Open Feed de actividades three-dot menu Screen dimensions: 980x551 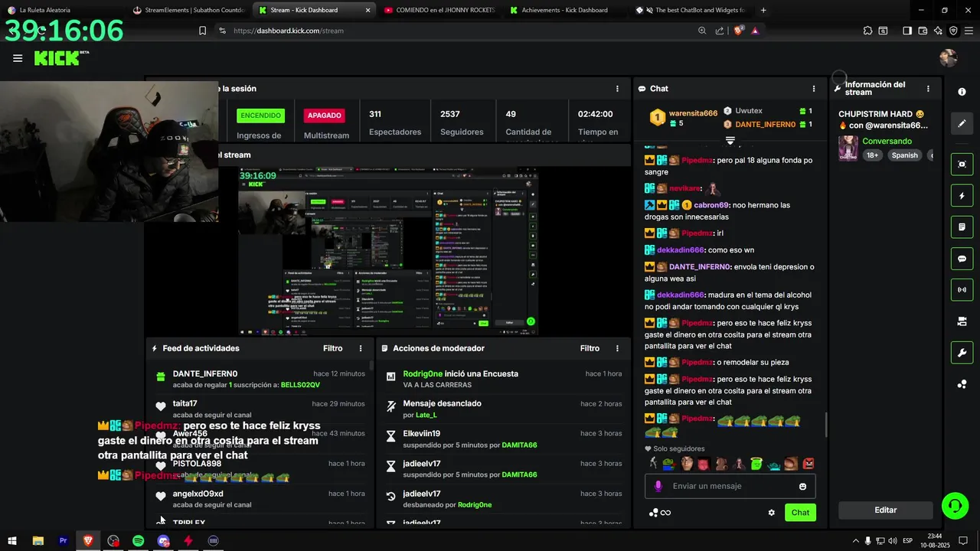[x=361, y=348]
